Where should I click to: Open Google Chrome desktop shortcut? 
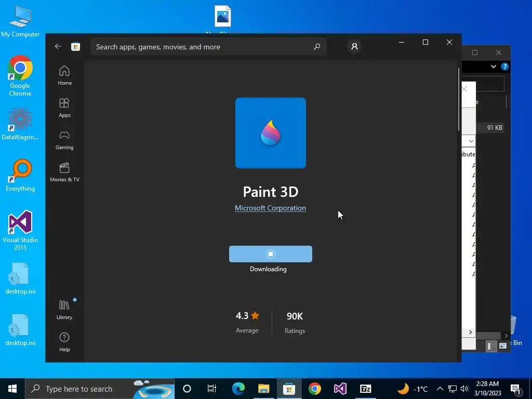click(20, 76)
